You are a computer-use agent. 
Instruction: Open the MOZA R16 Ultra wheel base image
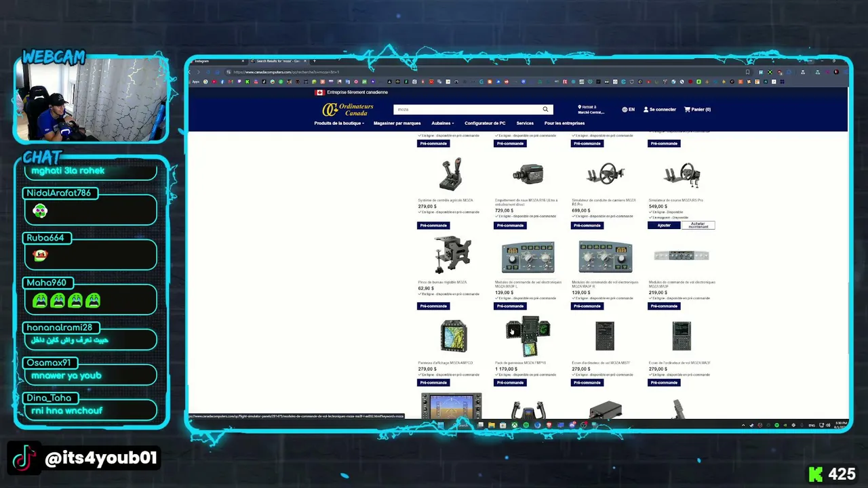tap(528, 174)
